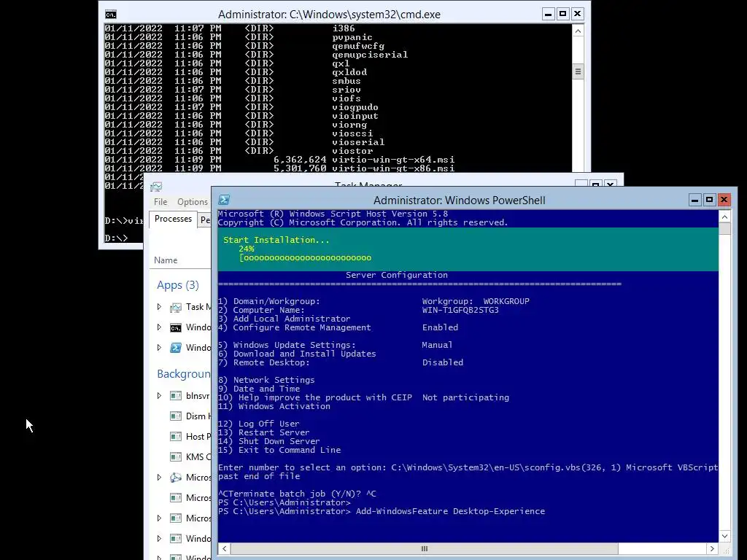
Task: Click the D:\> prompt in the cmd window
Action: click(116, 238)
